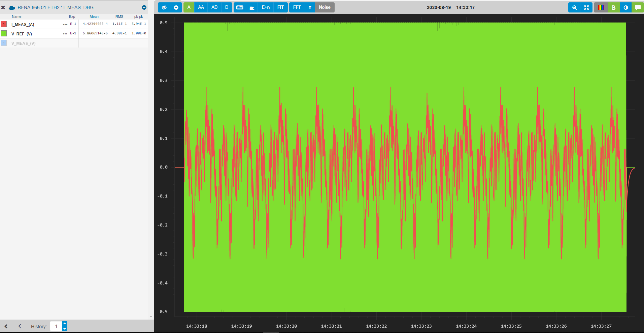The width and height of the screenshot is (644, 333).
Task: Click I_MEAS pk-pk value 5.94E-1
Action: click(139, 24)
